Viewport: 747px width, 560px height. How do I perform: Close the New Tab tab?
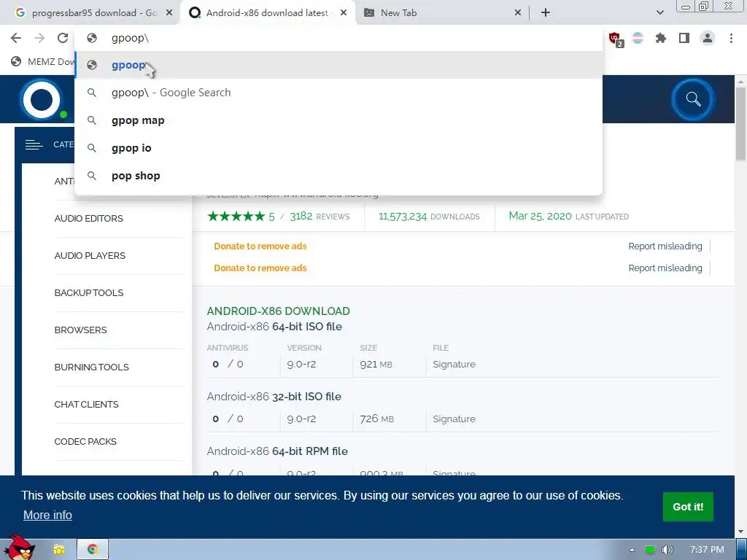coord(518,13)
